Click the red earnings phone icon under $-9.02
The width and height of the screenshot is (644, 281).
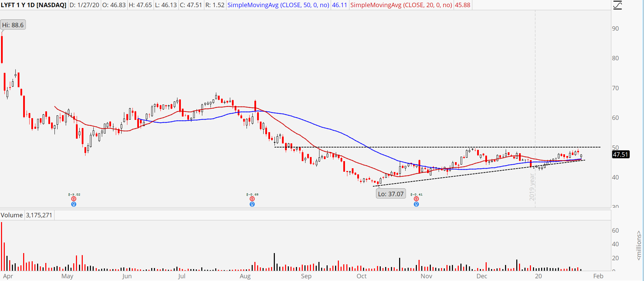(74, 199)
